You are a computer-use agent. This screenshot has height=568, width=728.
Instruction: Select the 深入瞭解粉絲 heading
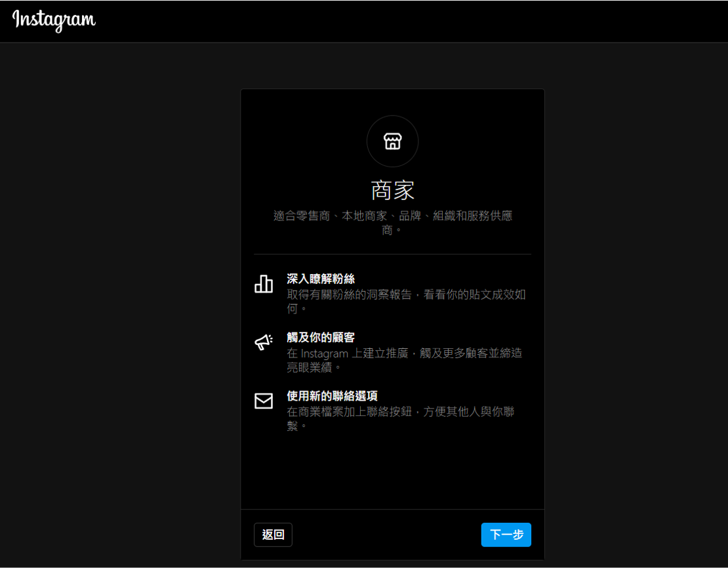(x=321, y=279)
